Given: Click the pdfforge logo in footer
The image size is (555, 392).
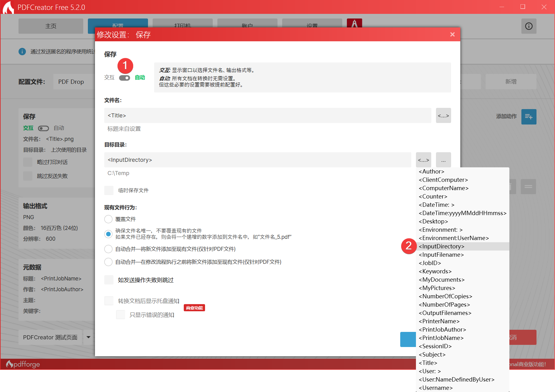Looking at the screenshot, I should (x=23, y=364).
